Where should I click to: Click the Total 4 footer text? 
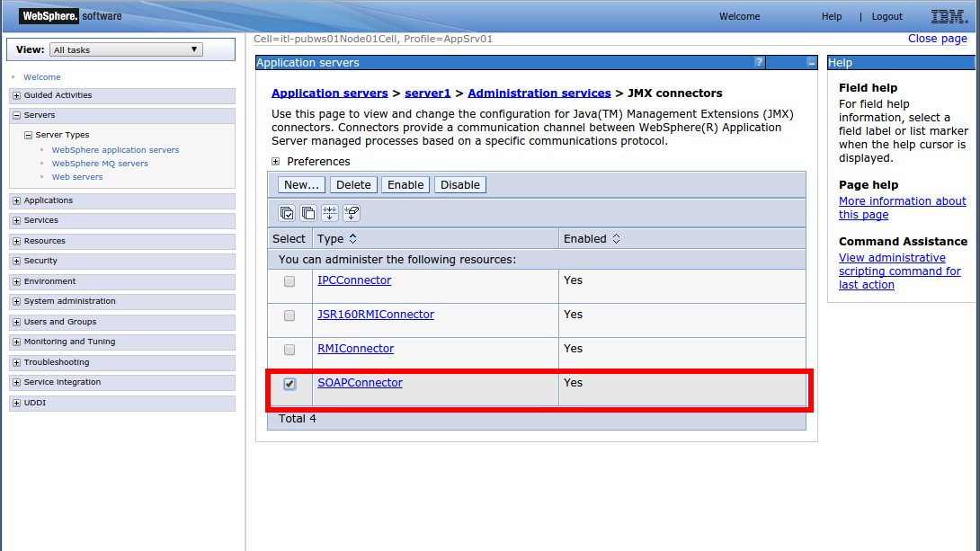click(x=297, y=419)
